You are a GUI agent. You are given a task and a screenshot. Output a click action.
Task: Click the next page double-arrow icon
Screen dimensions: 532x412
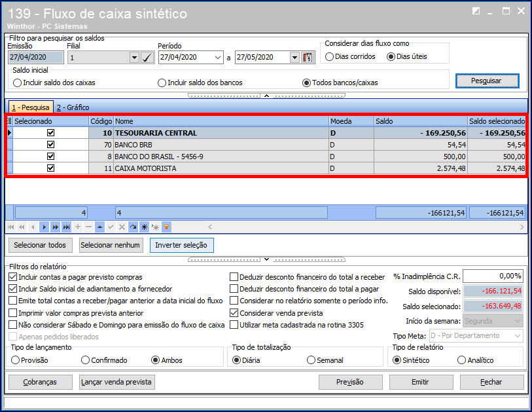tap(56, 227)
